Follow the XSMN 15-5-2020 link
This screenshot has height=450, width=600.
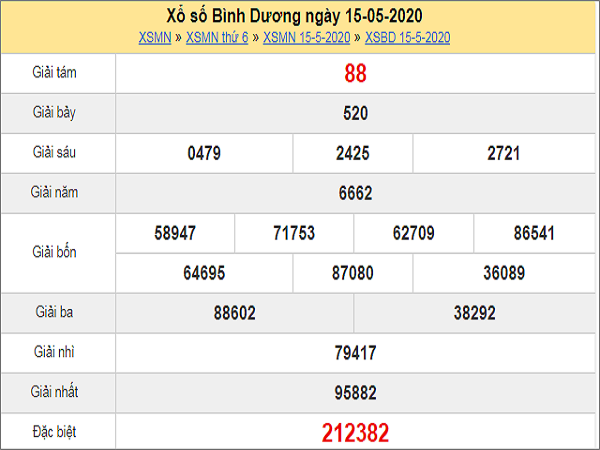(x=307, y=38)
